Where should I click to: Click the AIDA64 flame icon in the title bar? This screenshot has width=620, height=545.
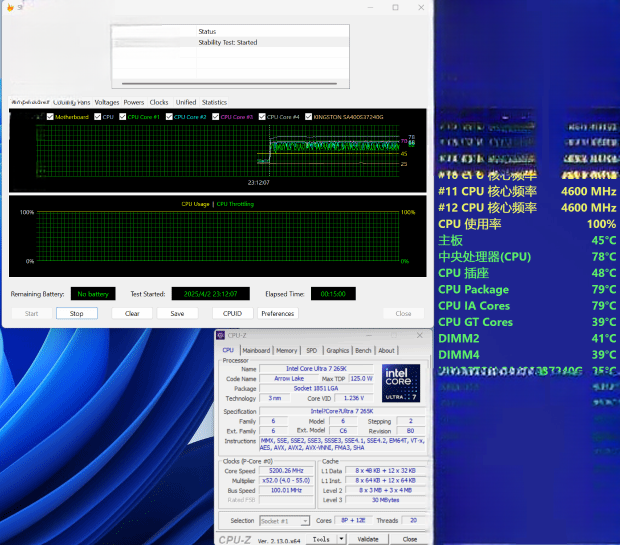(x=10, y=7)
